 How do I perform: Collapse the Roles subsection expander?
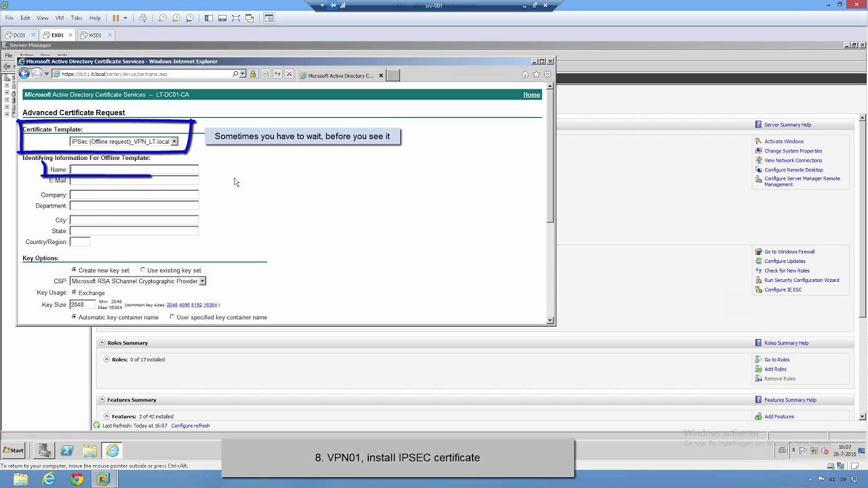[x=106, y=359]
